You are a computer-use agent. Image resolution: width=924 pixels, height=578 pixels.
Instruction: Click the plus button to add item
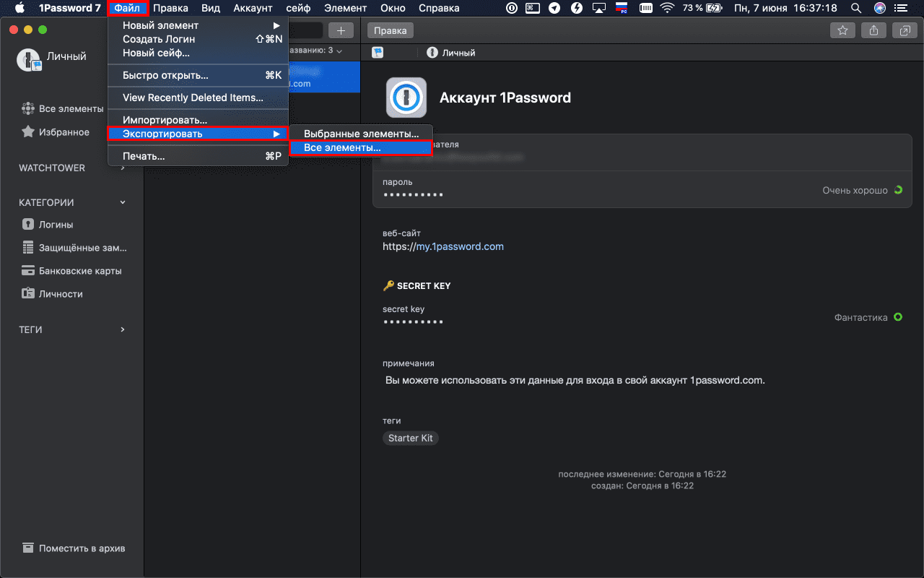click(341, 30)
